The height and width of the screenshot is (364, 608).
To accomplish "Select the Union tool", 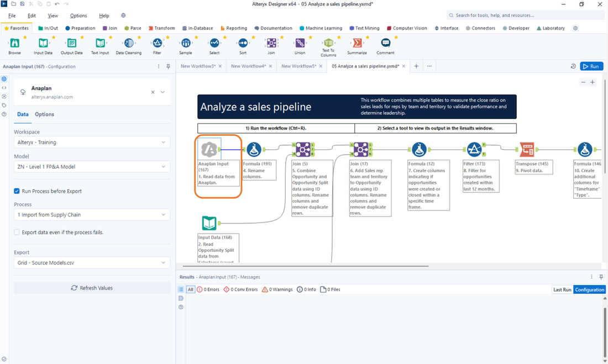I will click(x=300, y=44).
